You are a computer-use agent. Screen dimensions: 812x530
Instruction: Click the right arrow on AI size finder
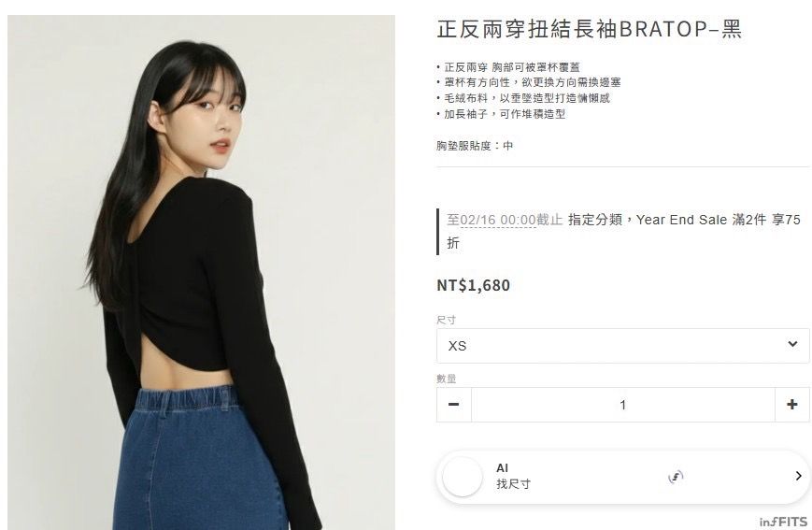[x=799, y=476]
